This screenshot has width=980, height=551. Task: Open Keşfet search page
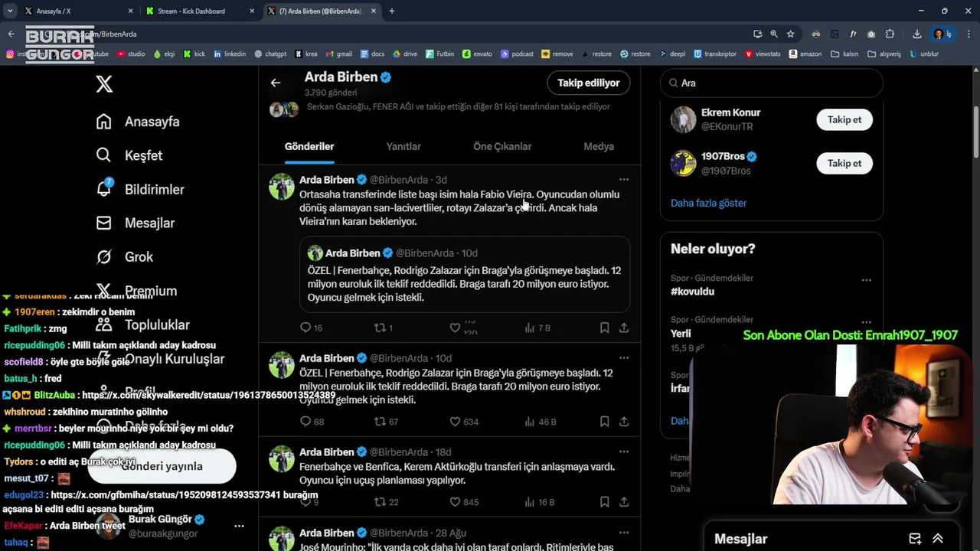click(129, 155)
